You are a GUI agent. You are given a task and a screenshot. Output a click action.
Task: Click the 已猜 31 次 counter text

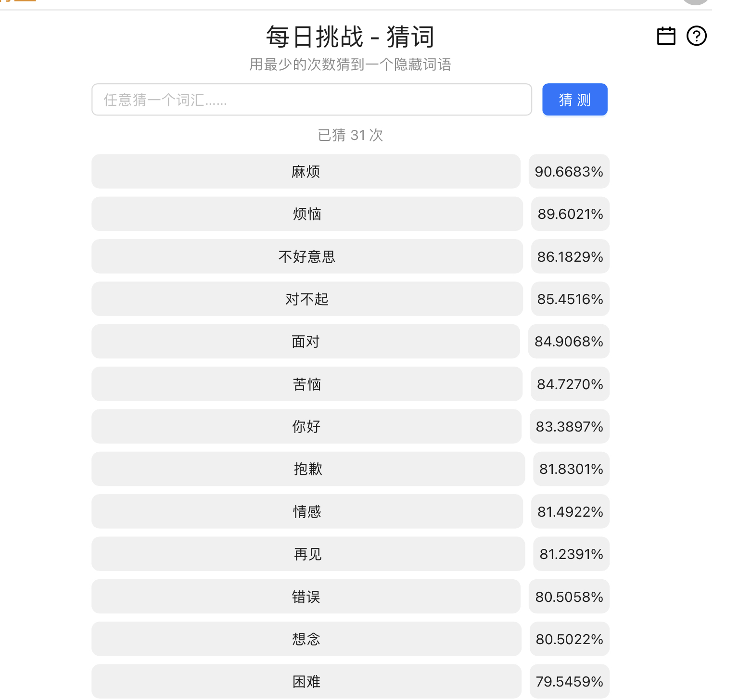(x=350, y=135)
